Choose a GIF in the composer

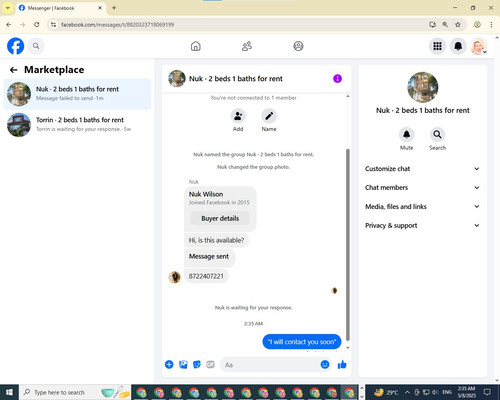(x=210, y=365)
